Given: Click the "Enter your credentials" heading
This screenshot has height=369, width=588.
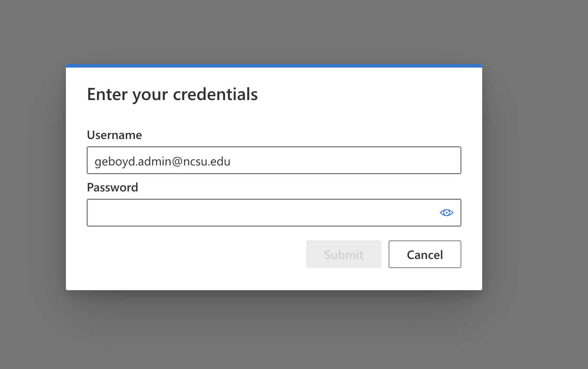Looking at the screenshot, I should click(x=172, y=94).
